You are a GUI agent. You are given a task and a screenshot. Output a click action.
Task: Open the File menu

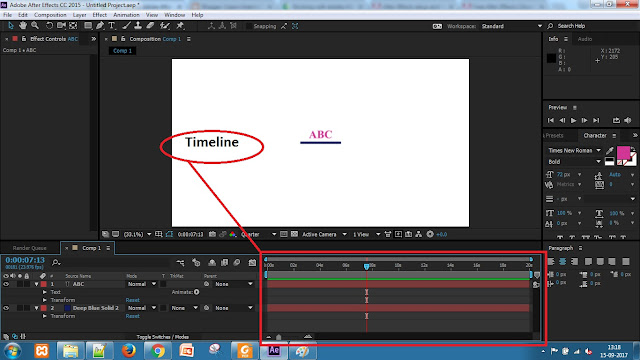coord(7,15)
